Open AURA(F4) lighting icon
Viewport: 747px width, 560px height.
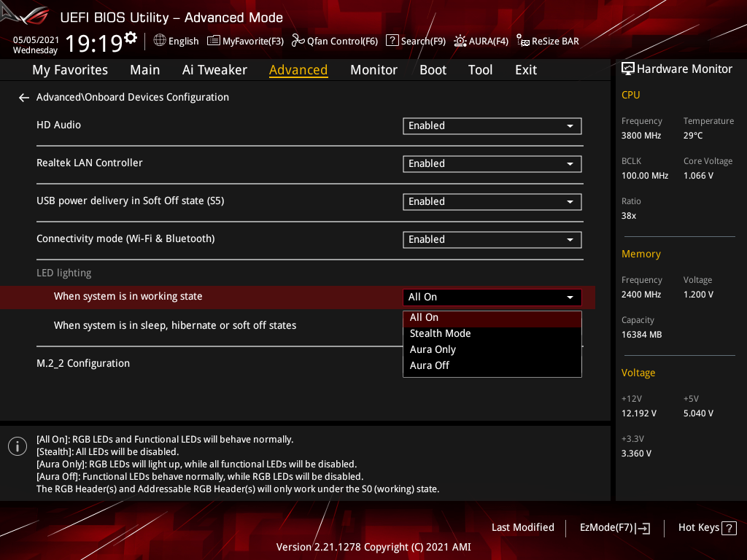[460, 41]
